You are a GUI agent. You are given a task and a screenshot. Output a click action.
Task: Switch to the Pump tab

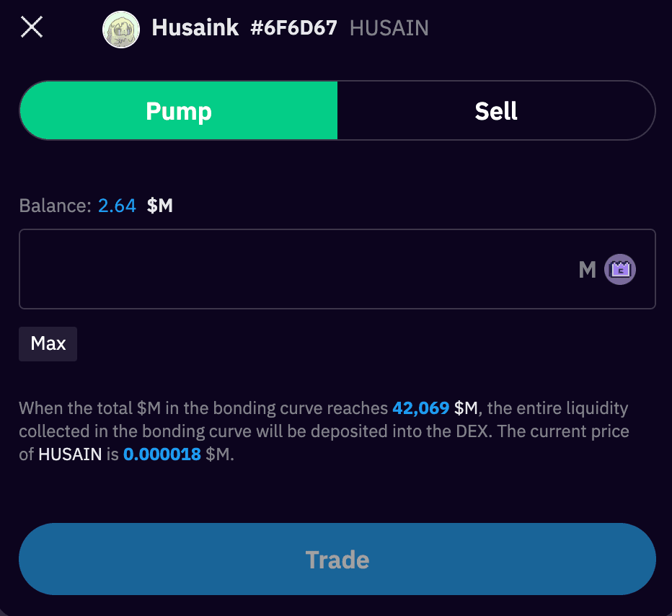point(179,111)
